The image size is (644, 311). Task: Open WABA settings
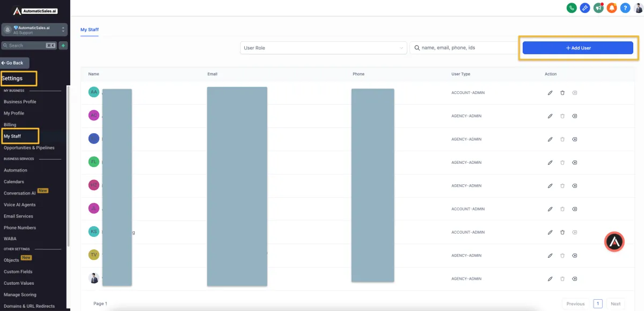pos(10,239)
